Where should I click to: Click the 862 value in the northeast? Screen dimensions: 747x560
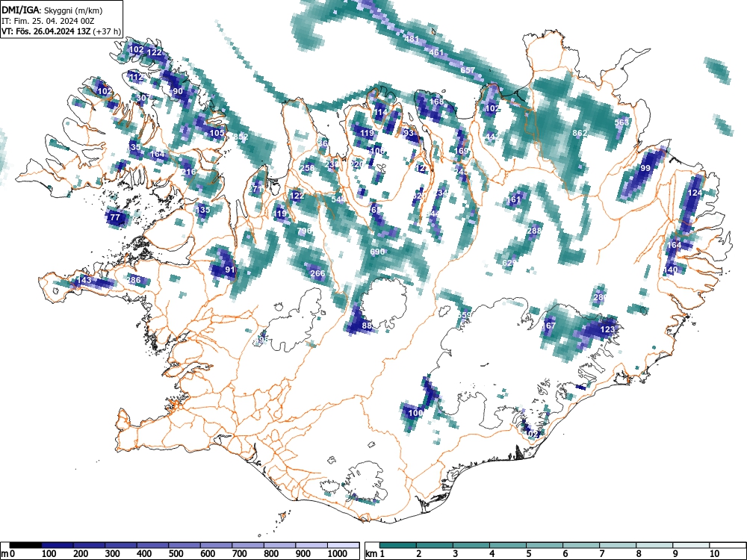click(x=580, y=133)
